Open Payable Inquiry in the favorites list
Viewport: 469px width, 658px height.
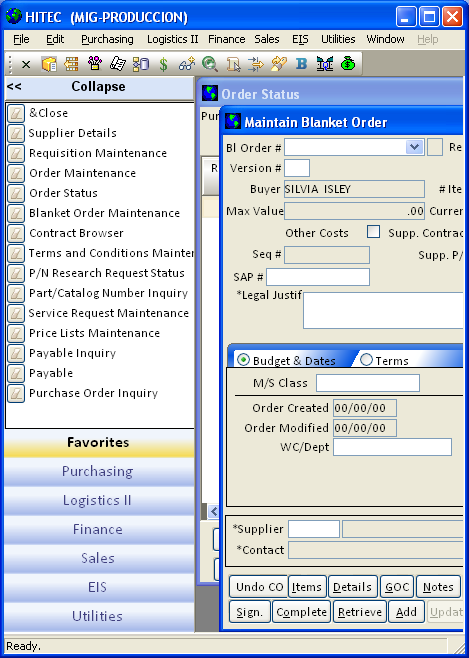tap(72, 353)
